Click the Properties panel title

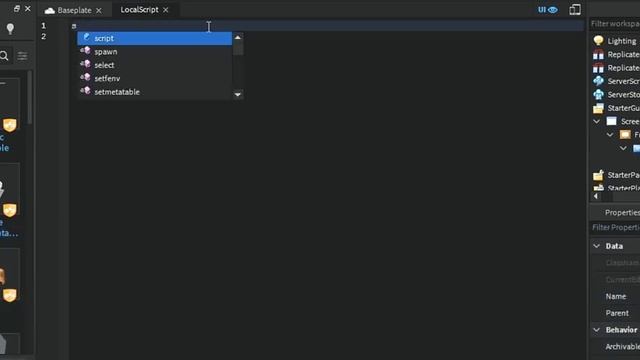click(x=622, y=212)
